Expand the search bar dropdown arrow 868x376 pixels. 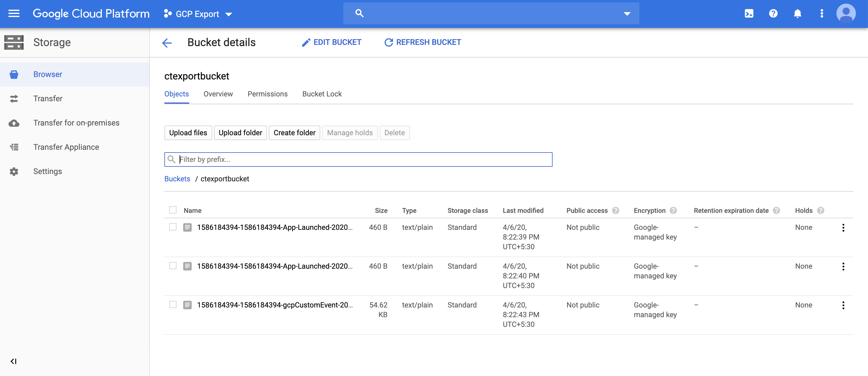click(627, 14)
